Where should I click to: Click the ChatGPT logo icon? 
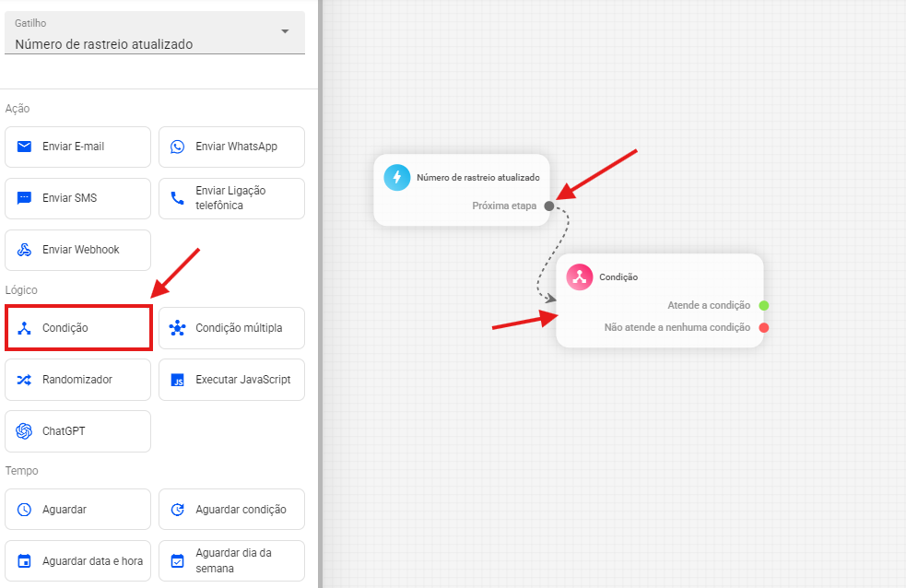click(x=24, y=431)
